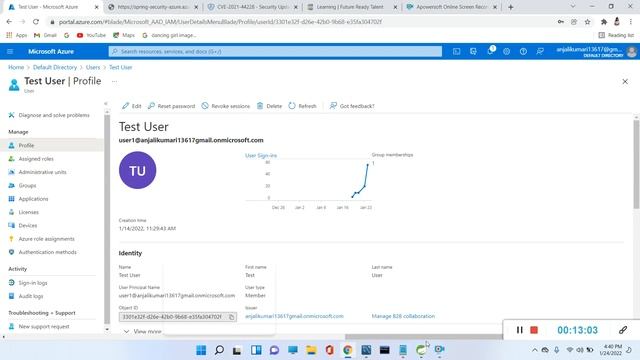Screen dimensions: 640x360
Task: Copy the Object ID to the clipboard
Action: (231, 317)
